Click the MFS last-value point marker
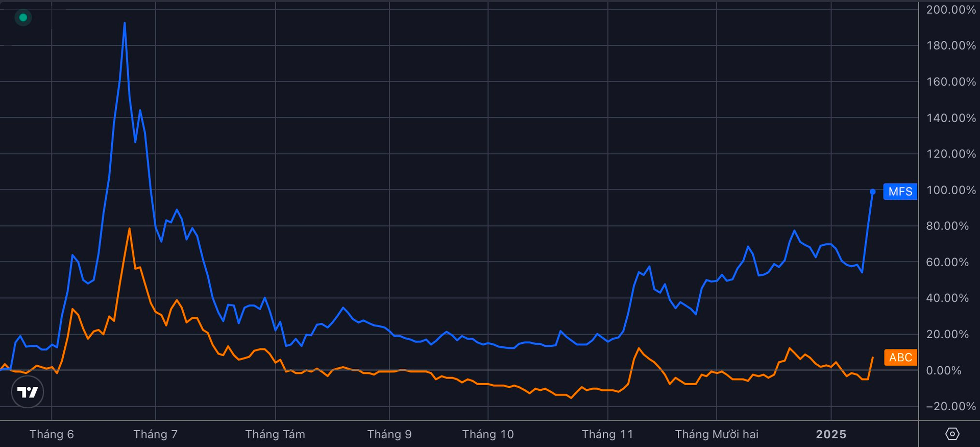Screen dimensions: 980x447 coord(873,192)
